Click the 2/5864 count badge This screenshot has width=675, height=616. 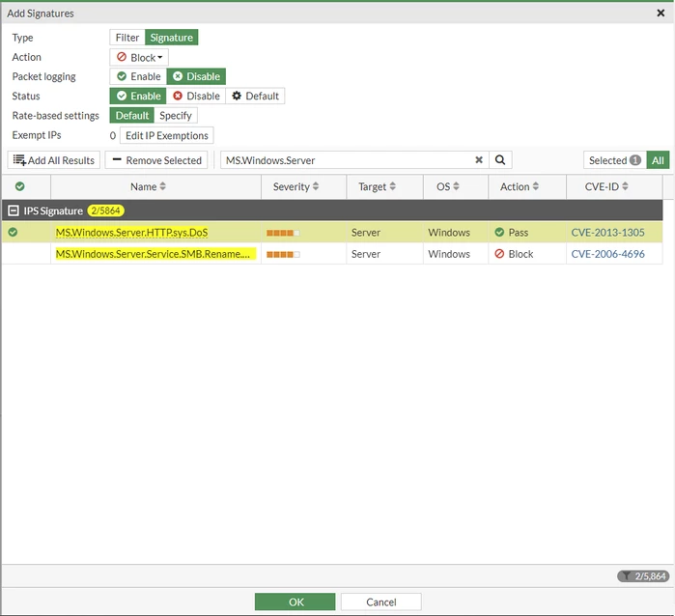pyautogui.click(x=106, y=210)
